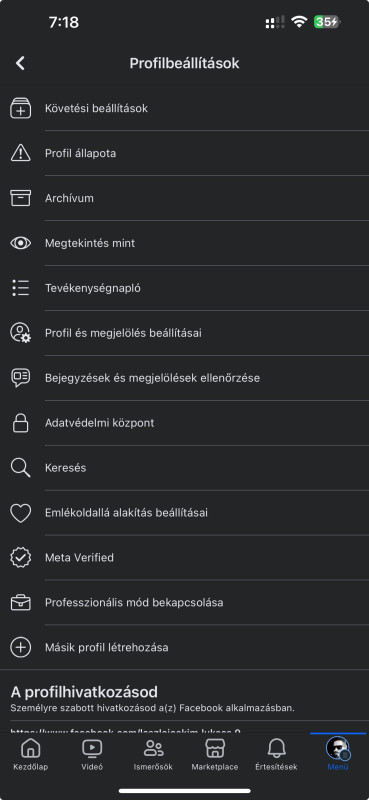Tap the heart icon for Emlékoldallá alakítás
Viewport: 369px width, 800px height.
(21, 513)
